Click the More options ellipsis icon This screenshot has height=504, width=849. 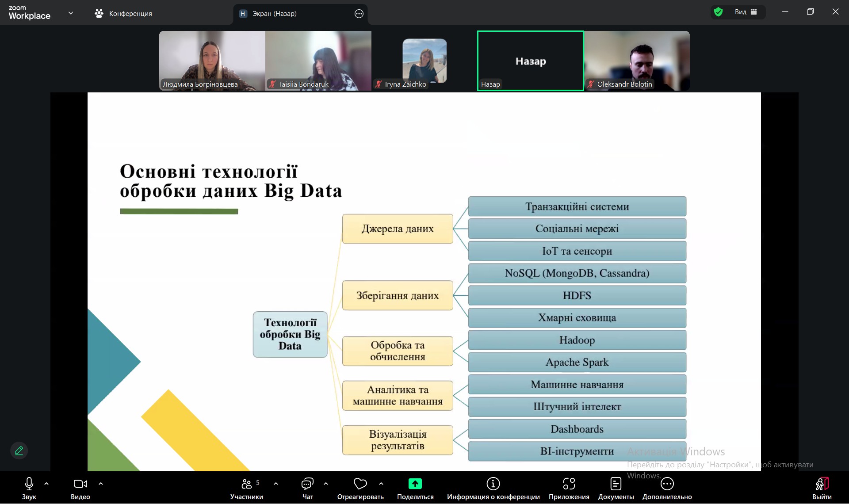pyautogui.click(x=667, y=484)
